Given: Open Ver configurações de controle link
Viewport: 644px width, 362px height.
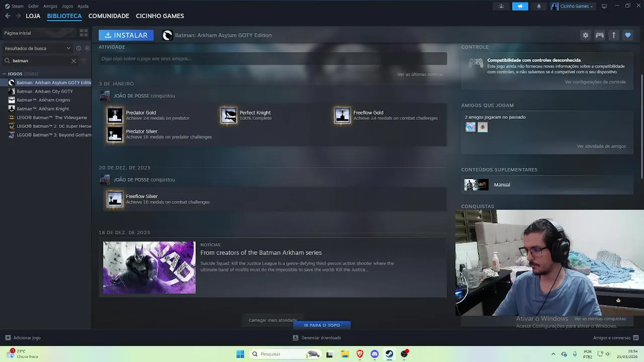Looking at the screenshot, I should [x=595, y=82].
